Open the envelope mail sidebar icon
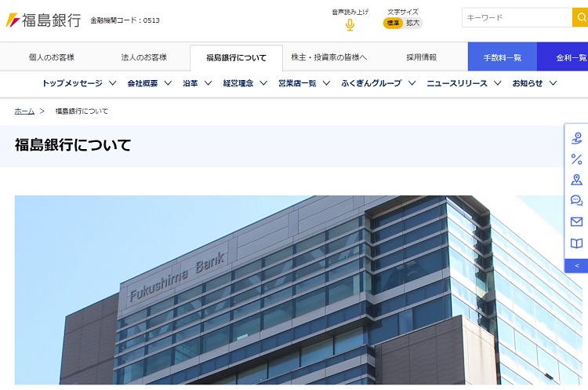 (576, 222)
